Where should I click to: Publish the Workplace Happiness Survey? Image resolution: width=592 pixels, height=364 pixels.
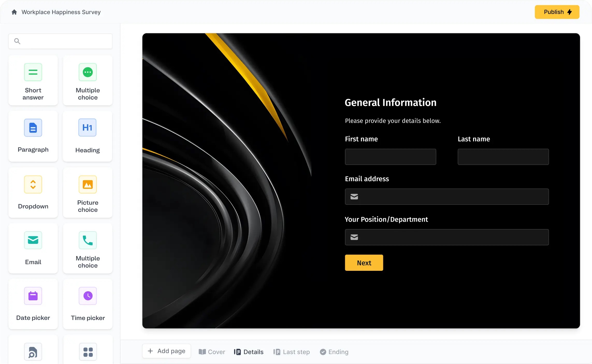coord(557,12)
